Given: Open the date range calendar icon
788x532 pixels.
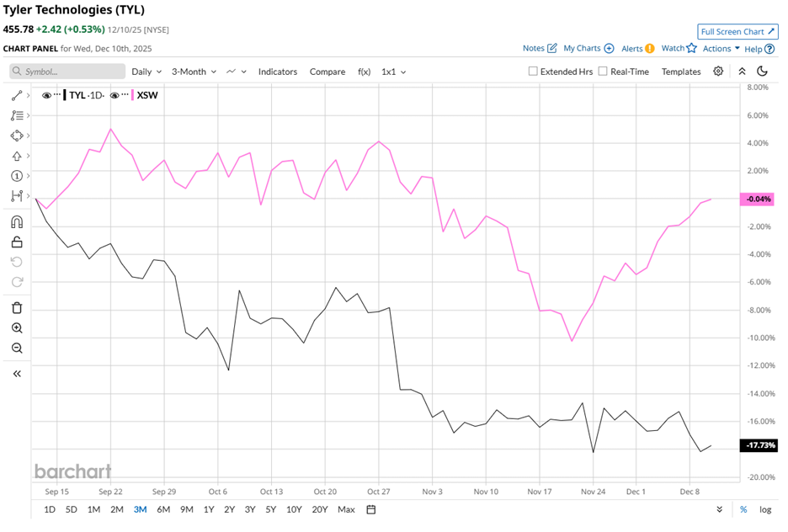Looking at the screenshot, I should (371, 509).
